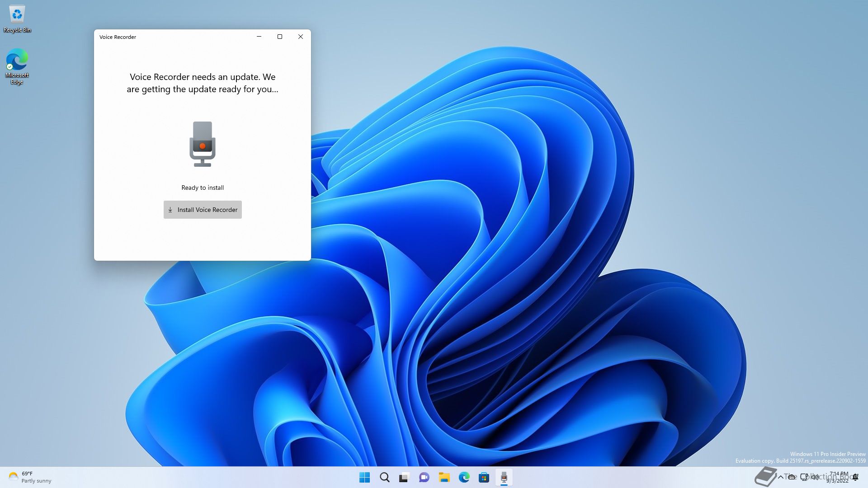Screen dimensions: 868x488
Task: Open notification bell do-not-disturb icon
Action: [855, 477]
